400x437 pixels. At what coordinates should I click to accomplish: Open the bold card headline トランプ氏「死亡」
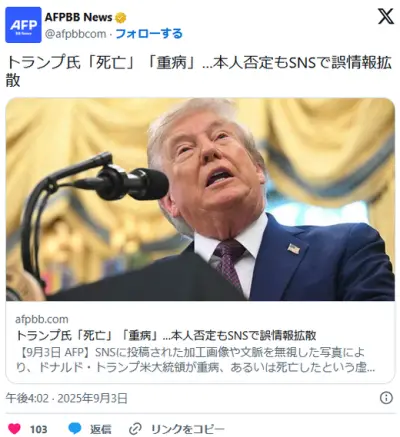[x=166, y=335]
